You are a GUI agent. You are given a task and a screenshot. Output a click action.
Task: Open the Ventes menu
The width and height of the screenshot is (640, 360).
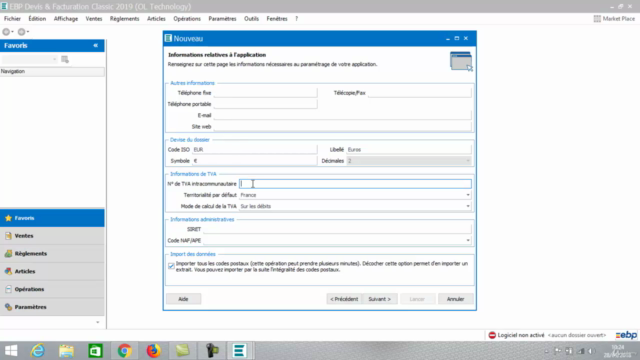point(94,19)
